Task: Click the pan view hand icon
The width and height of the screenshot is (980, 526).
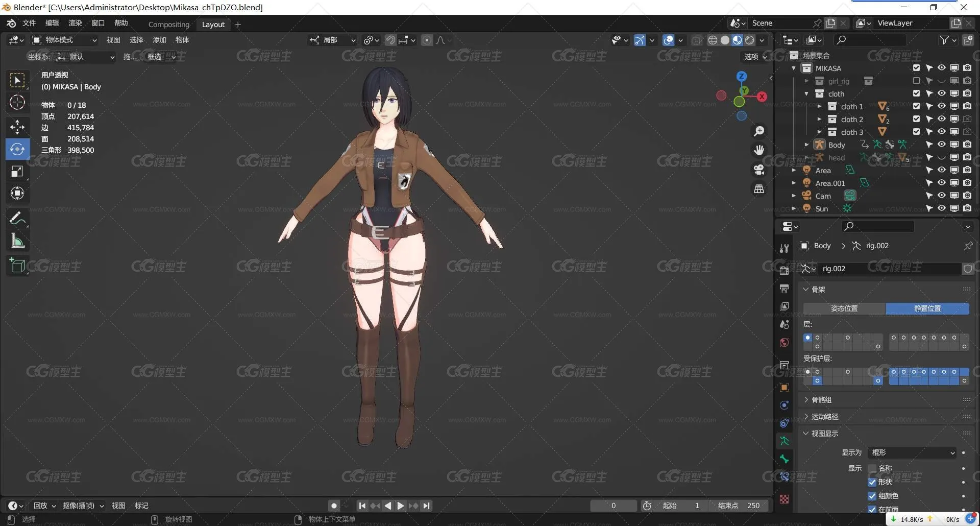Action: pos(759,150)
